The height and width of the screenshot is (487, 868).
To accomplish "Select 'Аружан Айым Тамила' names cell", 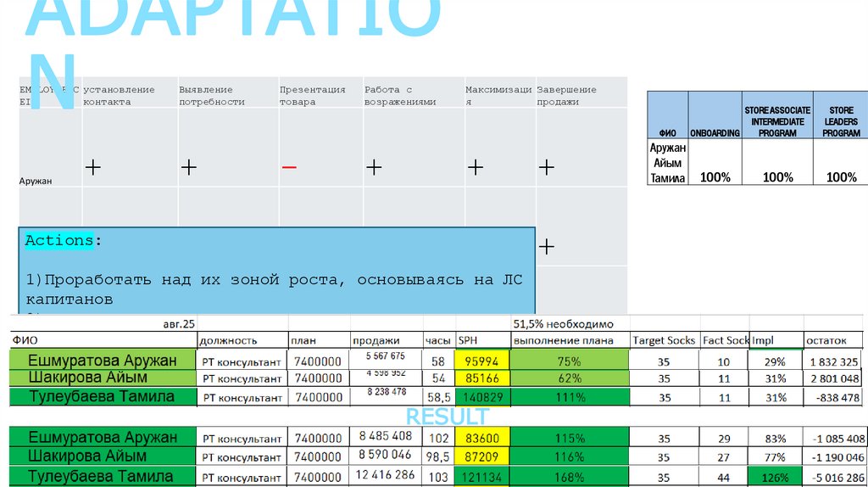I will pos(668,162).
